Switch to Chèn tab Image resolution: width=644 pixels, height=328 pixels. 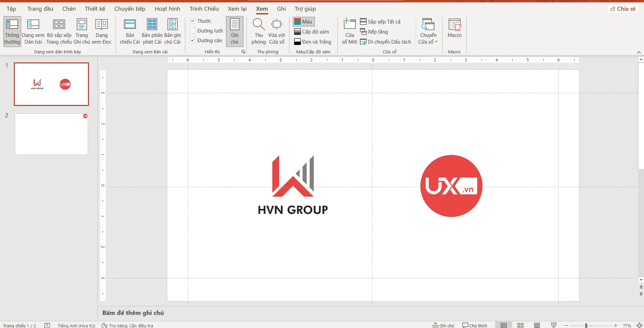click(x=69, y=9)
